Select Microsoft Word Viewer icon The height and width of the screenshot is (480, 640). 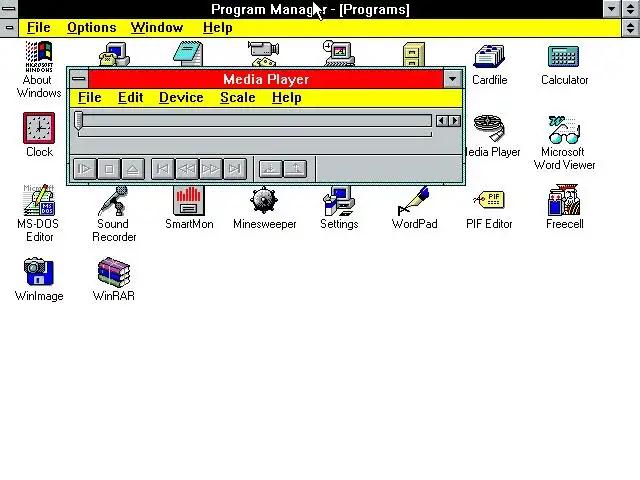pos(564,129)
